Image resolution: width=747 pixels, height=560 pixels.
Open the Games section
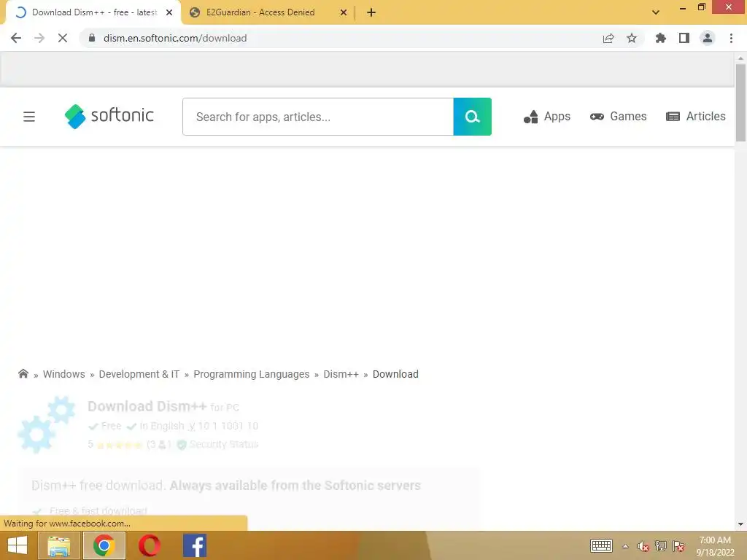click(618, 116)
